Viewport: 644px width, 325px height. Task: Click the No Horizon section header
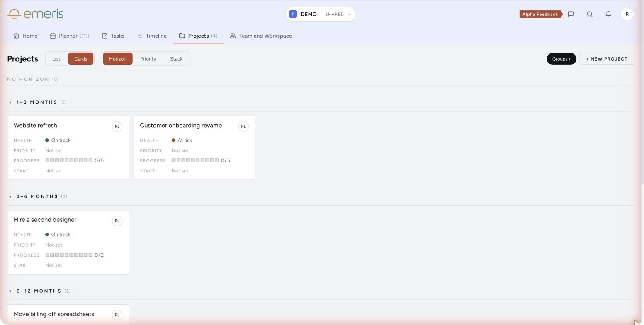point(33,79)
